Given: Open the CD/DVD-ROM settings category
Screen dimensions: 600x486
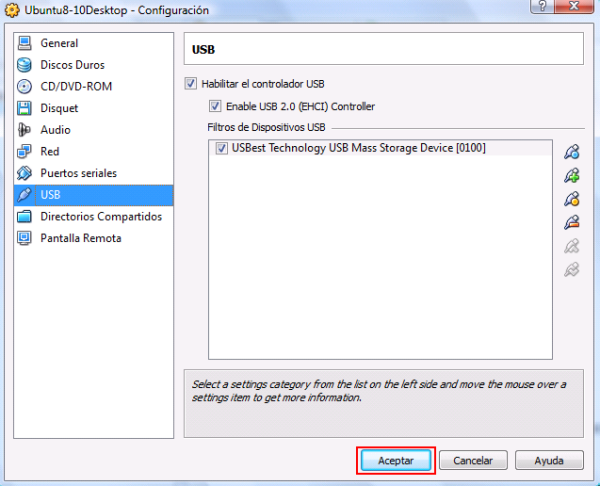Looking at the screenshot, I should click(x=75, y=87).
